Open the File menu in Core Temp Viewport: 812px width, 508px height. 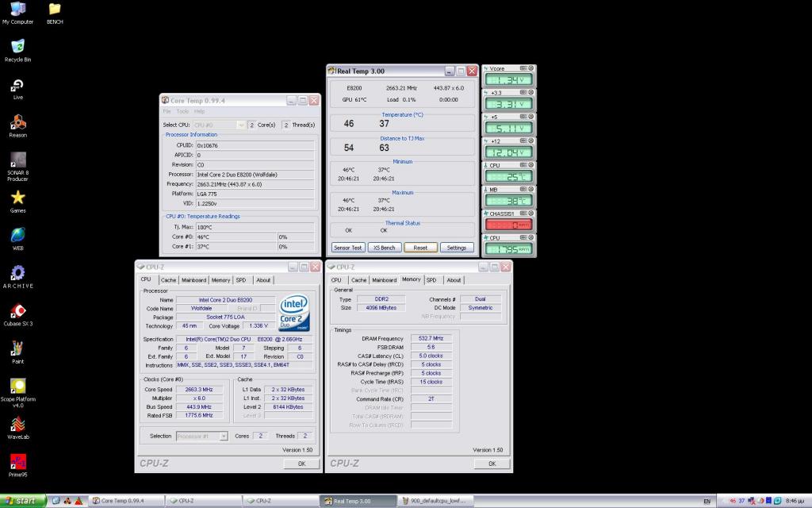167,111
